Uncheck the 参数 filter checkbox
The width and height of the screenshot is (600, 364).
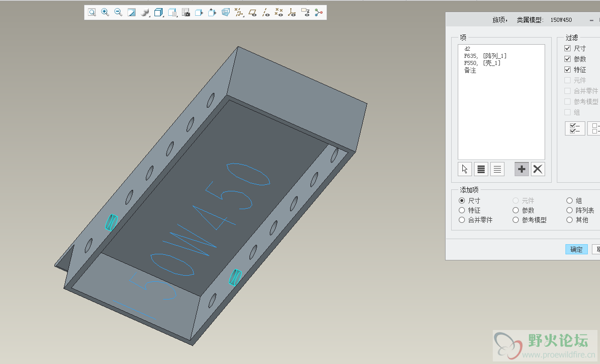567,59
